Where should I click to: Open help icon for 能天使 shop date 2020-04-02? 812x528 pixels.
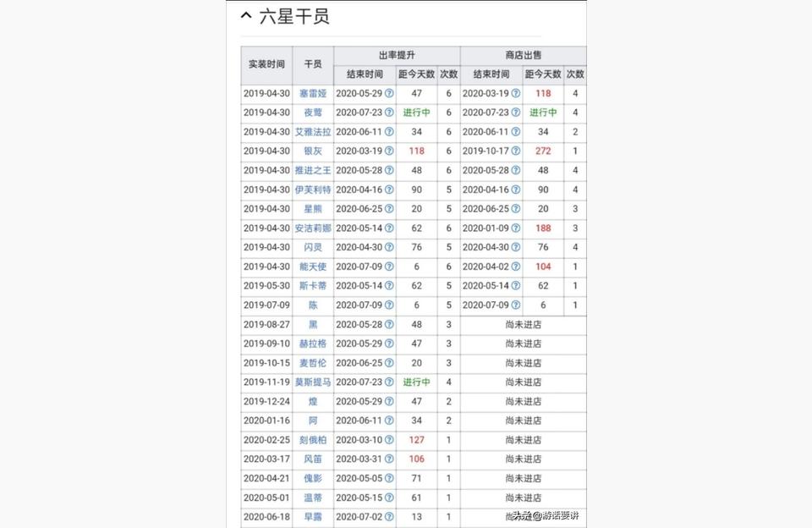coord(516,267)
